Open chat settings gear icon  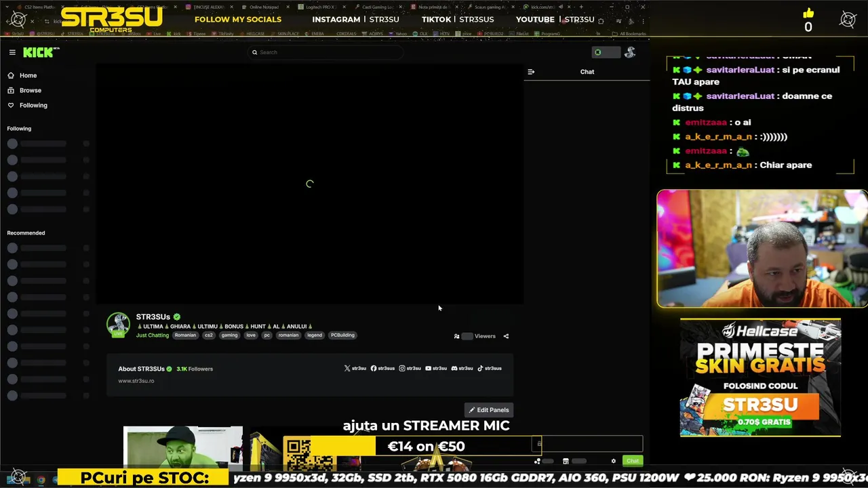[x=614, y=461]
